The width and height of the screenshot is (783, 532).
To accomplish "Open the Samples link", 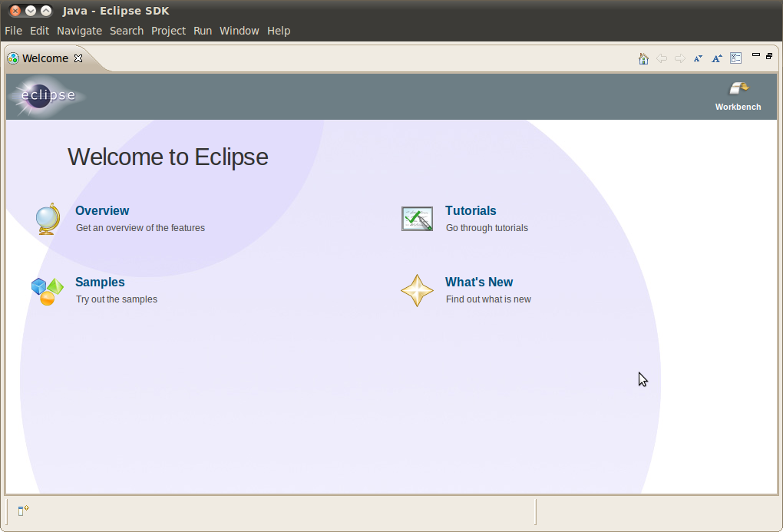I will (100, 283).
